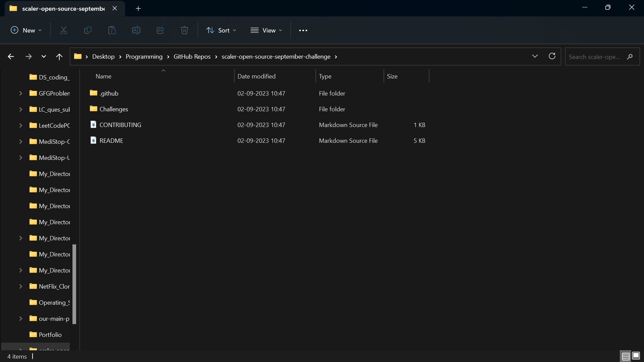
Task: Click the Refresh icon in the address bar
Action: click(x=552, y=56)
